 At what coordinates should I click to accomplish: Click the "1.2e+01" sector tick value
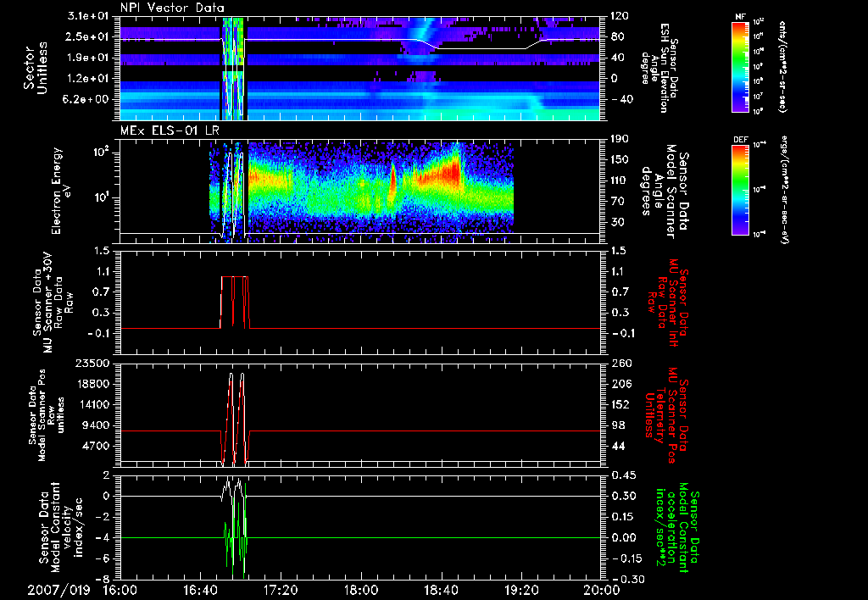[x=89, y=78]
